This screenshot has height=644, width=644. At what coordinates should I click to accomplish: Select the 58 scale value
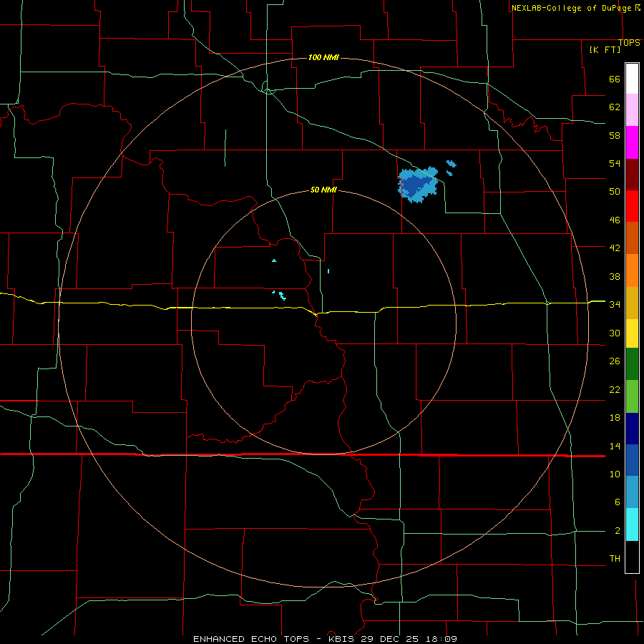pyautogui.click(x=615, y=135)
